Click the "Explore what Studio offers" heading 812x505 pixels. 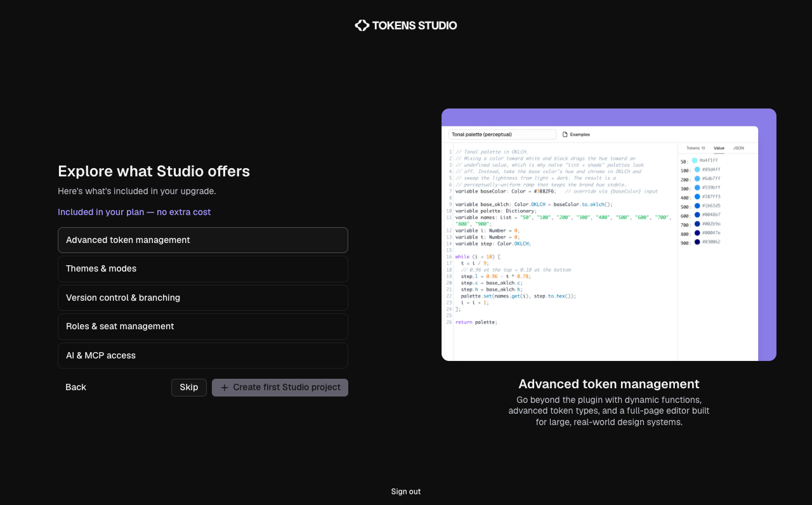(x=154, y=171)
